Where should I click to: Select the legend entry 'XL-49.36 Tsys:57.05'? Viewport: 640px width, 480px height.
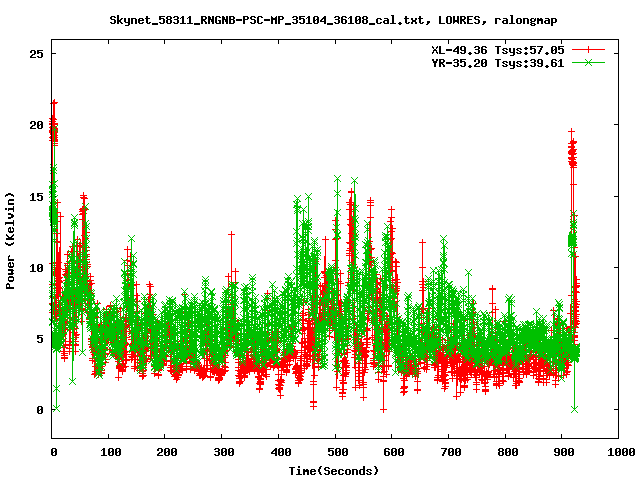[498, 50]
